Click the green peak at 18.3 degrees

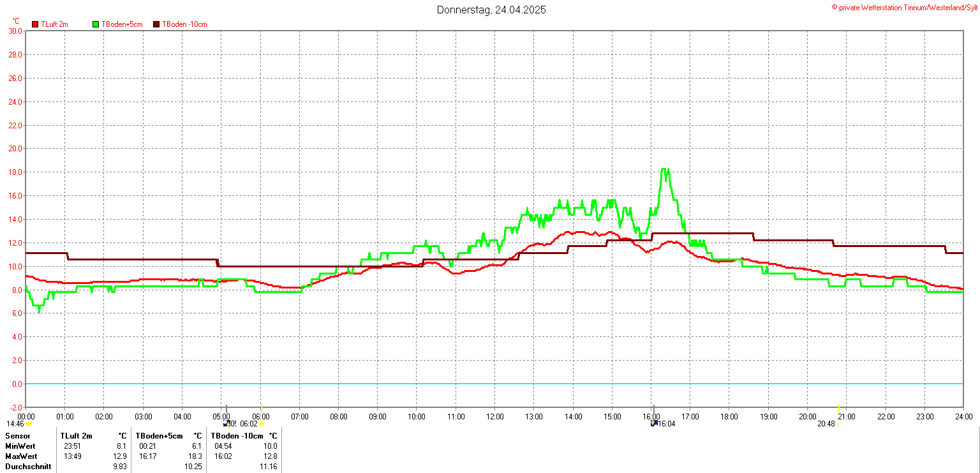click(x=664, y=170)
